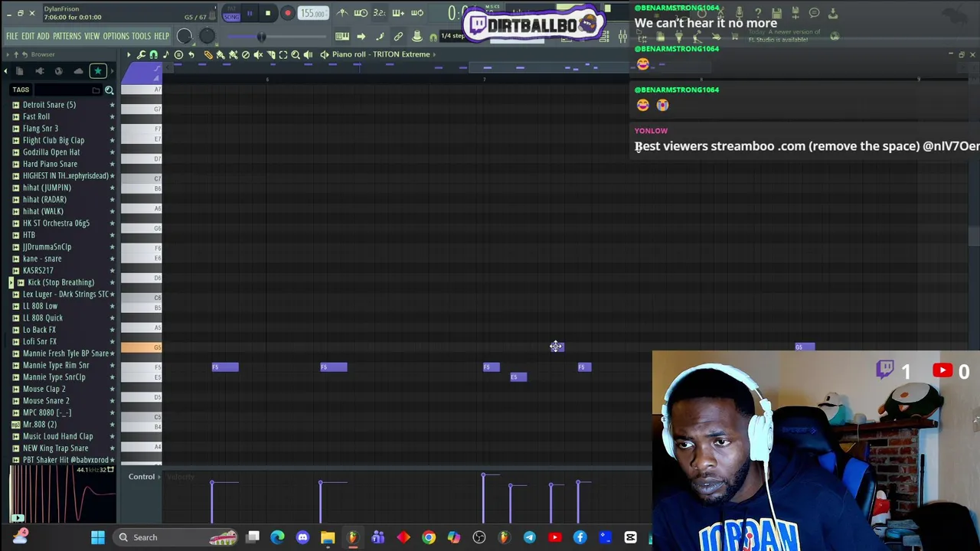Open browser files tab with the documents icon
This screenshot has height=551, width=980.
tap(20, 71)
